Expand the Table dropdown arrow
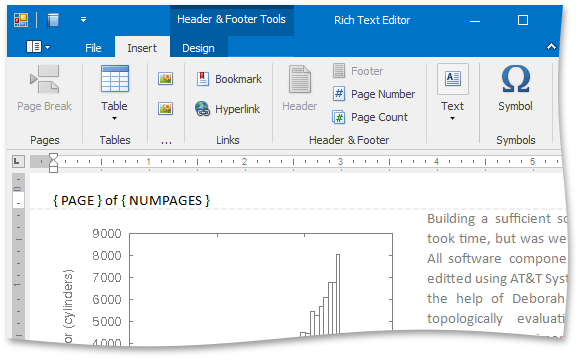The width and height of the screenshot is (581, 362). 114,119
